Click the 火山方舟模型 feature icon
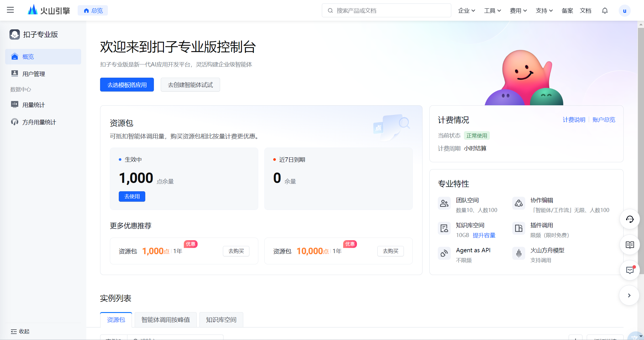 coord(519,253)
